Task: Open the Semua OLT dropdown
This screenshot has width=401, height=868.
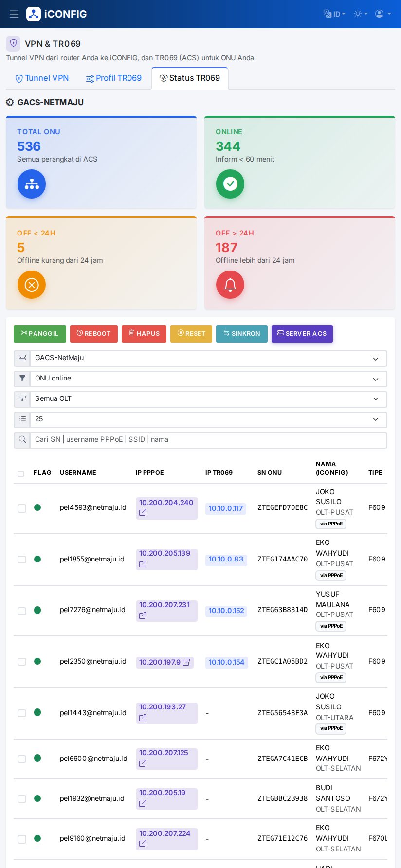Action: pos(209,399)
